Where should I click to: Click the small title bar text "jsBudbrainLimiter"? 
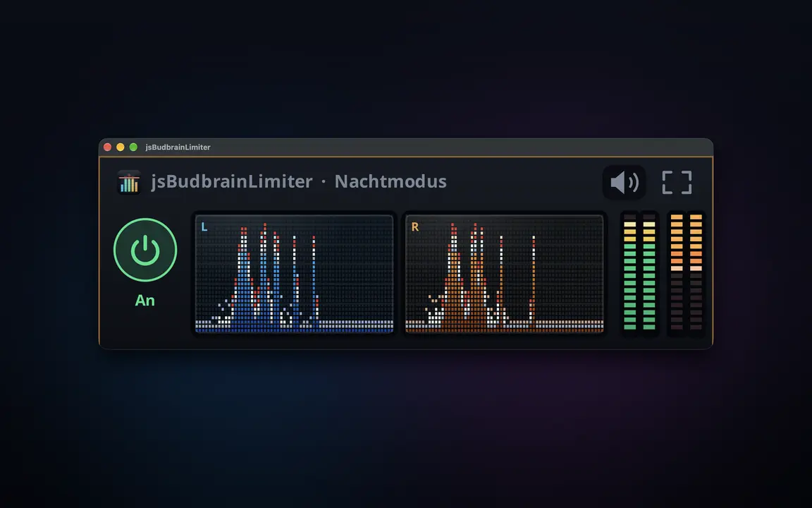[x=178, y=147]
